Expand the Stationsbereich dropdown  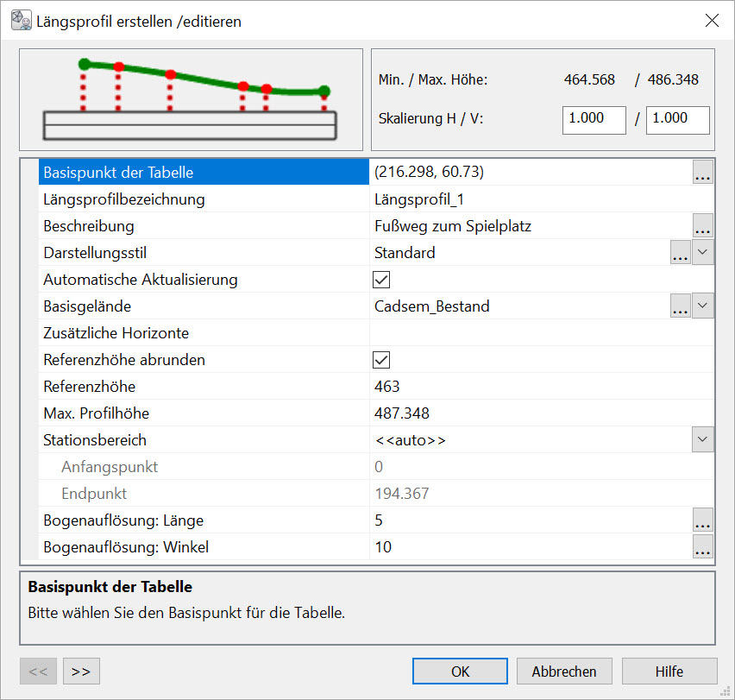click(x=703, y=440)
